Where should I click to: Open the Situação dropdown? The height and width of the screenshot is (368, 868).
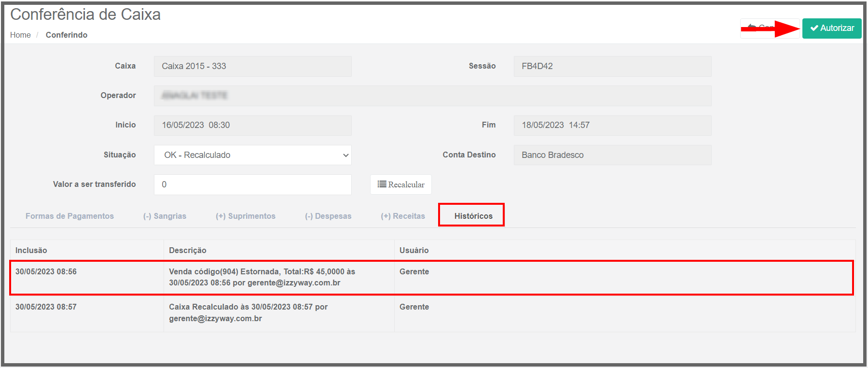click(252, 155)
